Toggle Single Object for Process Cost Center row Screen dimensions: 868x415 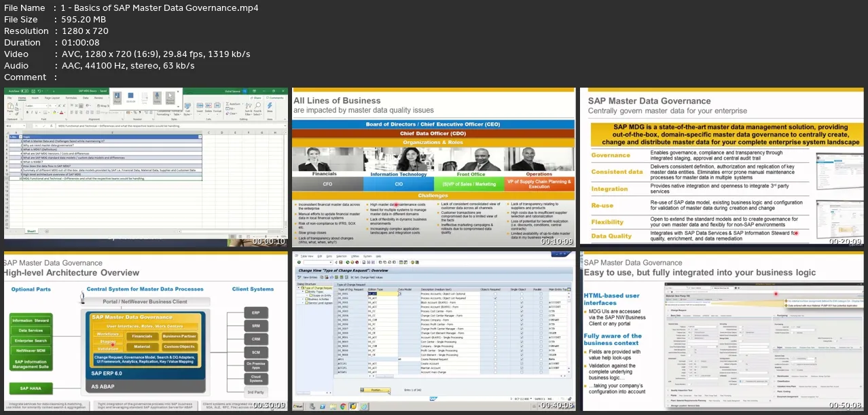click(522, 311)
